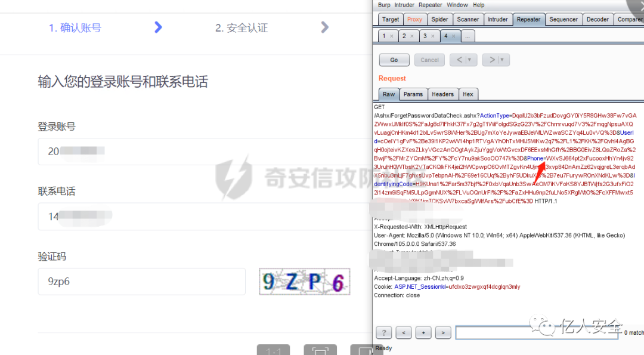Switch to the Comparer tab
644x355 pixels.
click(x=629, y=19)
